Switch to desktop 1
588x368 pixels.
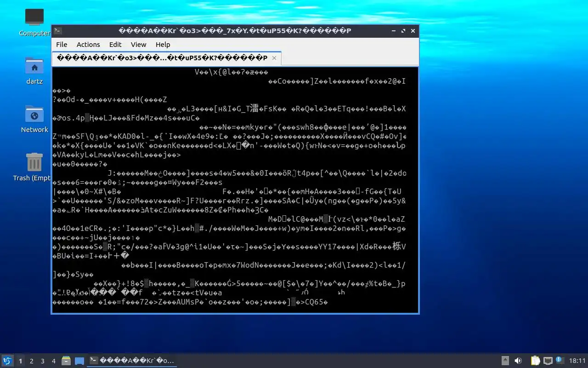pyautogui.click(x=20, y=361)
